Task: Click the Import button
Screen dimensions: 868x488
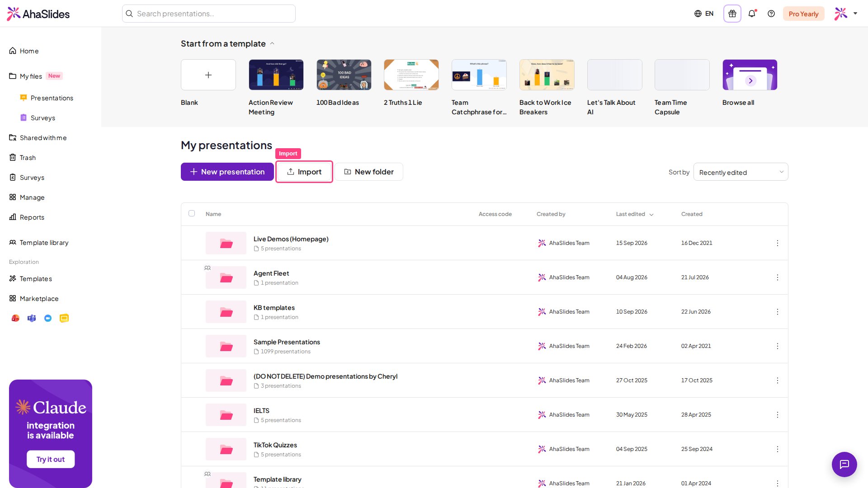Action: click(x=304, y=172)
